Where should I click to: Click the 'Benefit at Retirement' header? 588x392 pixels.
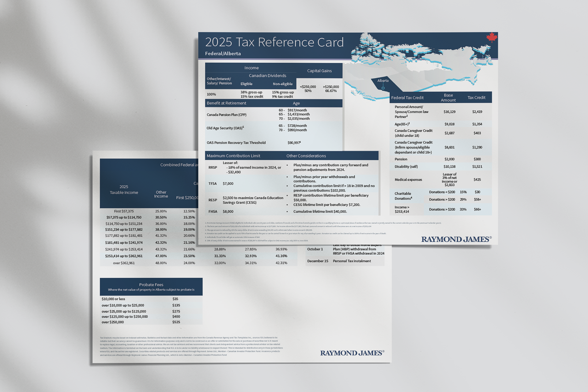point(226,103)
